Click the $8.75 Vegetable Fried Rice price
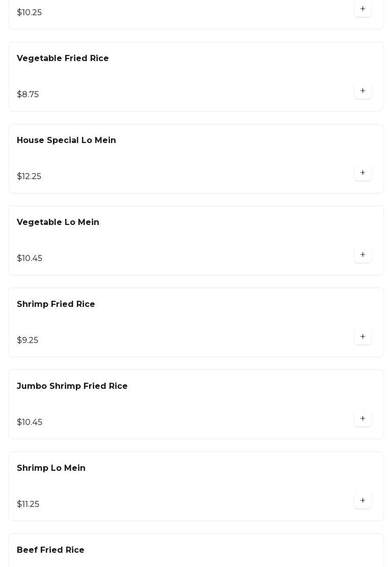The width and height of the screenshot is (392, 567). [28, 95]
